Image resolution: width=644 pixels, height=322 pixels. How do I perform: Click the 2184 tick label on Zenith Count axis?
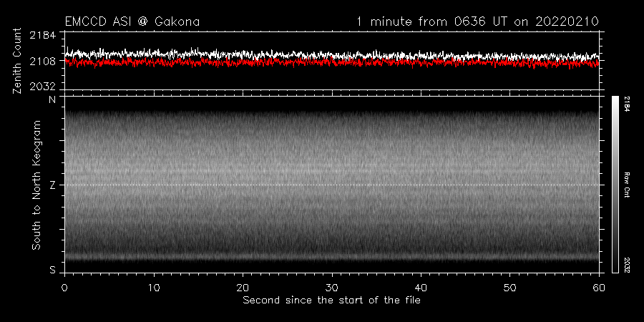click(x=43, y=35)
